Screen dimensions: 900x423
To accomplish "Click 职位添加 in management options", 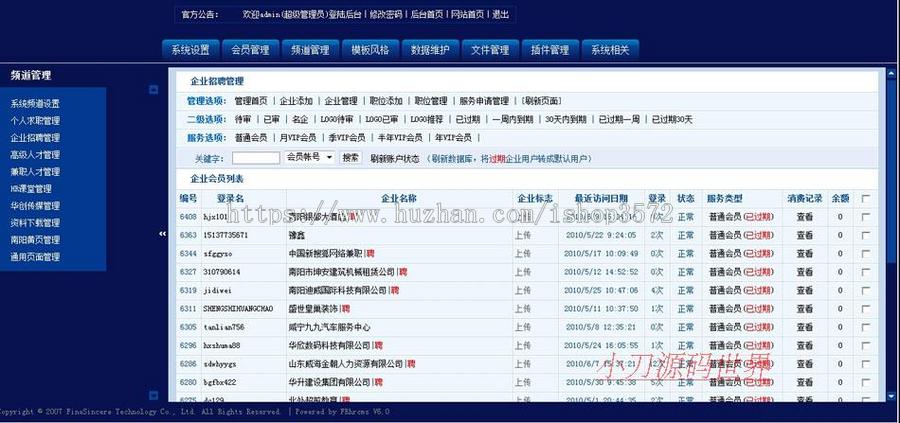I will pyautogui.click(x=386, y=101).
